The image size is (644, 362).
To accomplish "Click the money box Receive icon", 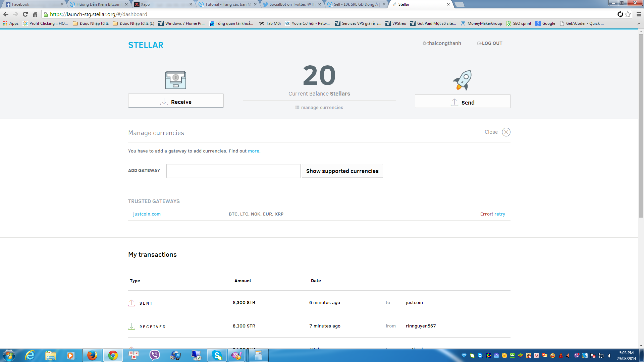I will (x=175, y=80).
